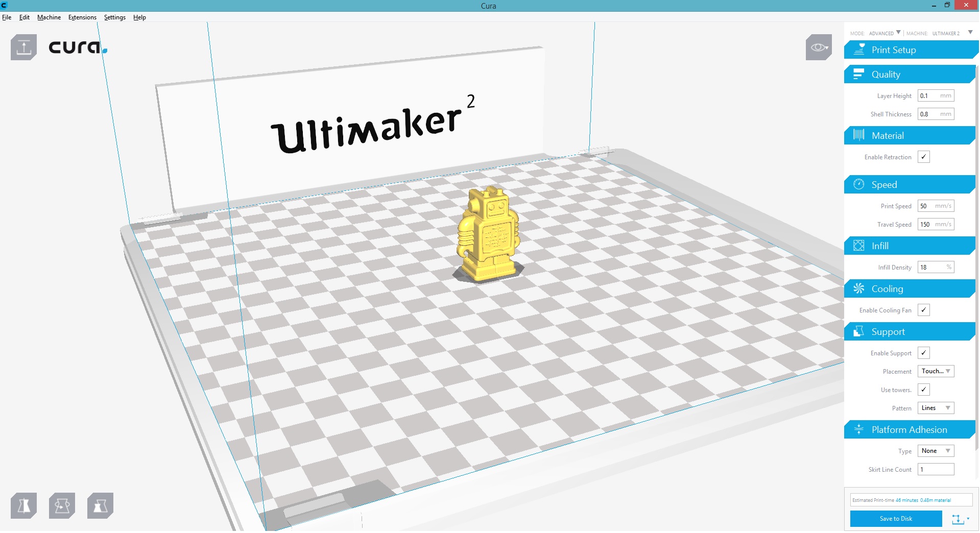980x533 pixels.
Task: Click the Infill section icon
Action: pos(858,246)
